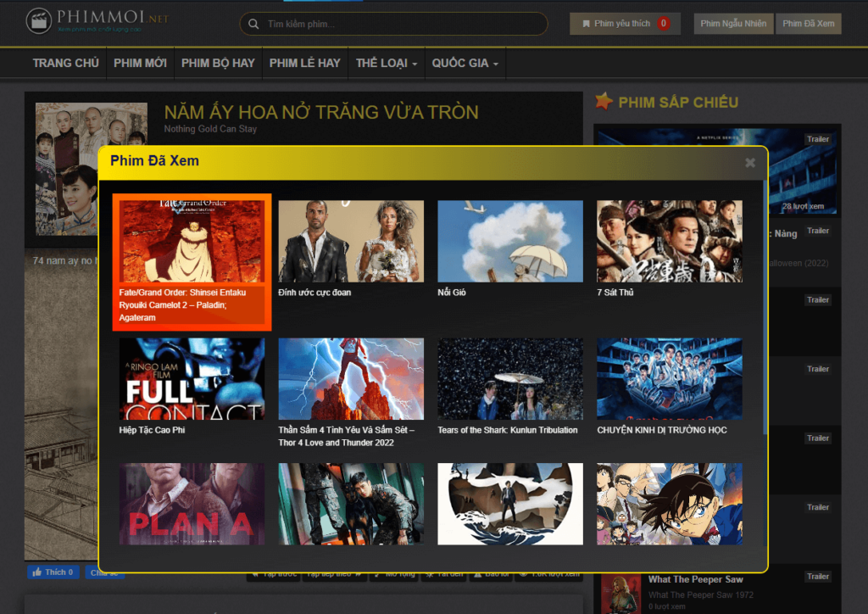868x614 pixels.
Task: Close the Phim Đã Xem popup
Action: (750, 162)
